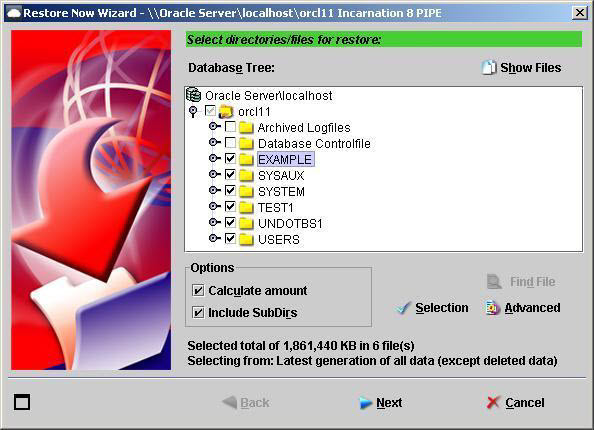Click the TEST1 folder icon
Screen dimensions: 594x430
(246, 208)
